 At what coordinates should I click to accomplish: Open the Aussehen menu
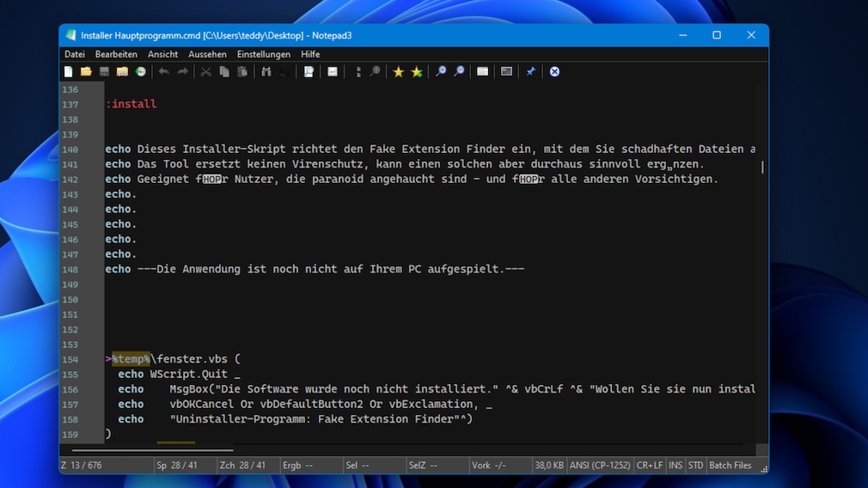[207, 54]
